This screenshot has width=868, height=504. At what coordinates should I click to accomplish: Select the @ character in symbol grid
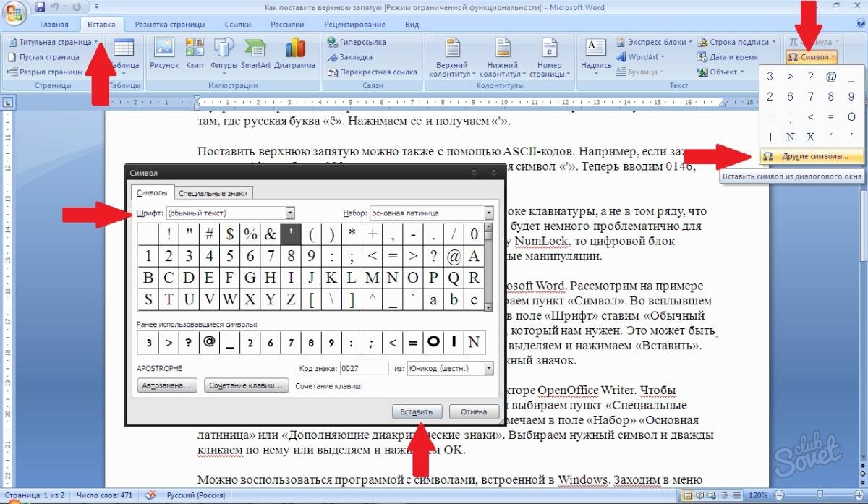point(454,255)
